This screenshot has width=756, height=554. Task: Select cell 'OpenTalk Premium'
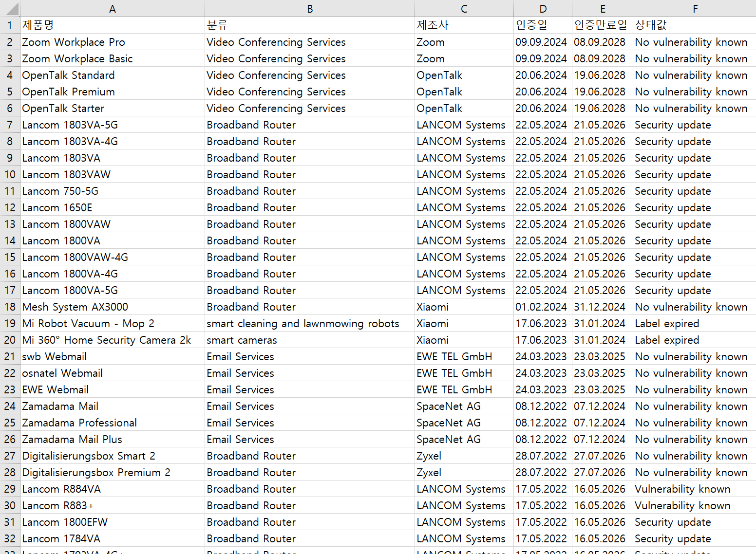tap(113, 92)
